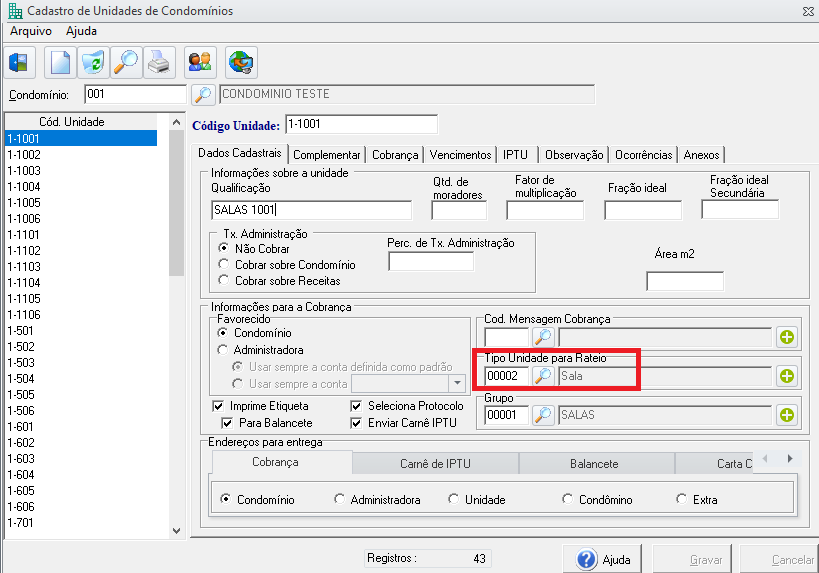The height and width of the screenshot is (573, 819).
Task: Select Condomínio delivery address option
Action: tap(225, 499)
